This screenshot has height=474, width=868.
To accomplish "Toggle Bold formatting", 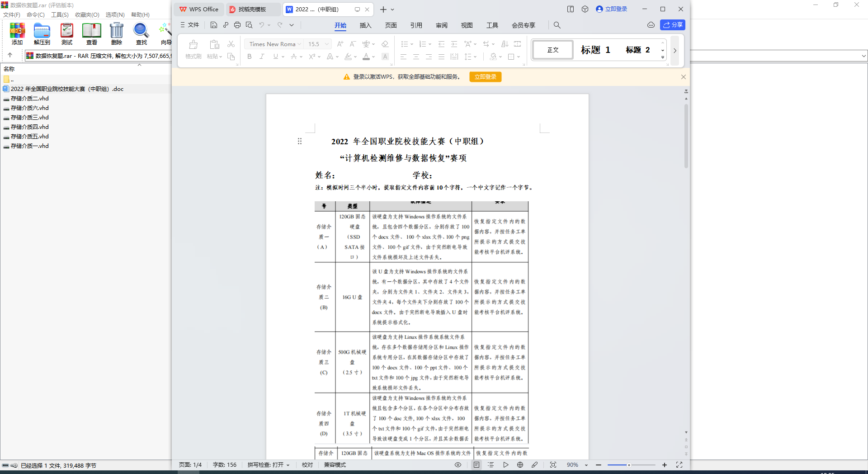I will tap(249, 57).
